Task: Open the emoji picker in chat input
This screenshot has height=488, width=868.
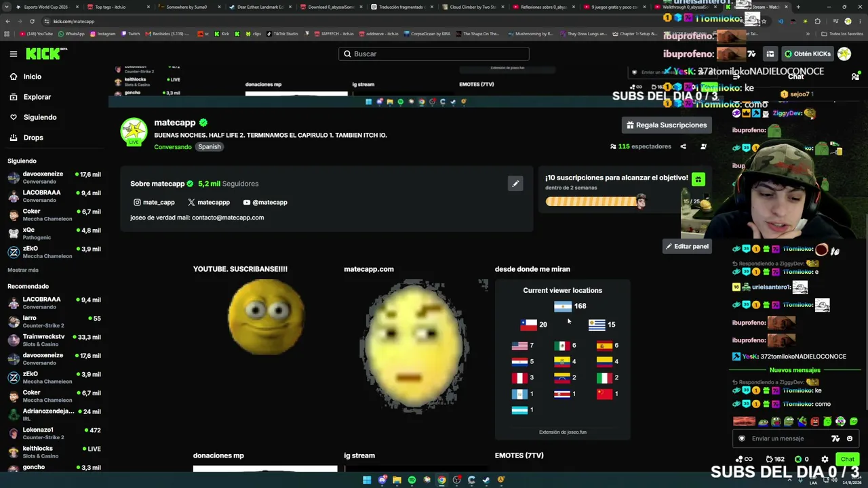Action: (850, 439)
